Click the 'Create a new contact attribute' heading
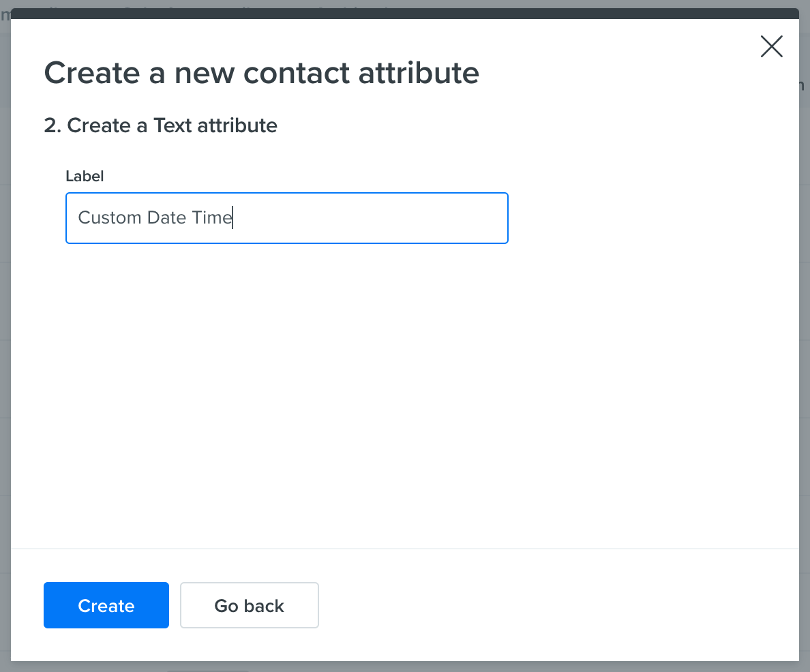 (261, 73)
